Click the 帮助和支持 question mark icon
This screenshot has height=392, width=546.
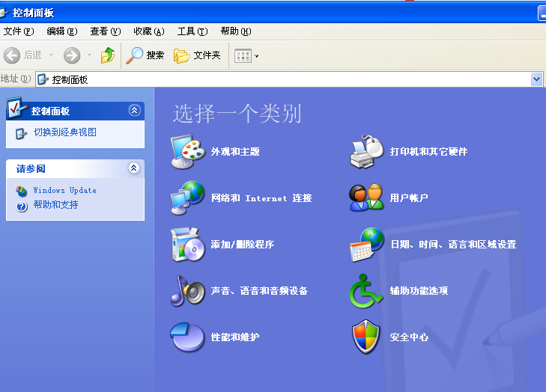pos(22,206)
